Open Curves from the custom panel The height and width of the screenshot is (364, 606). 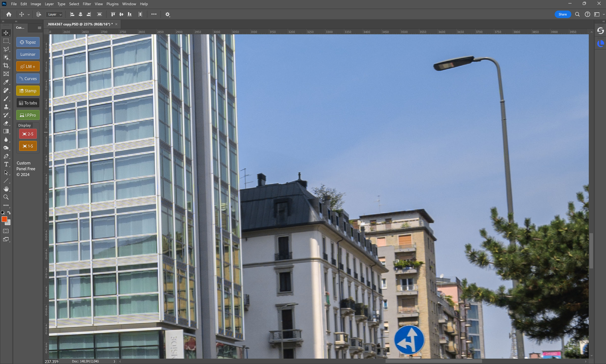tap(28, 79)
